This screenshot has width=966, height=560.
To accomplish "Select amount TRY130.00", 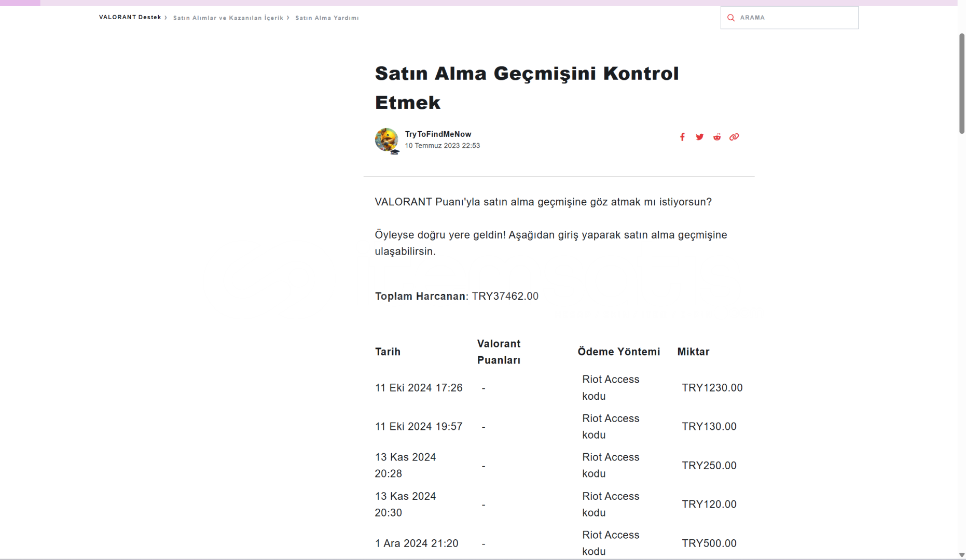I will tap(709, 426).
